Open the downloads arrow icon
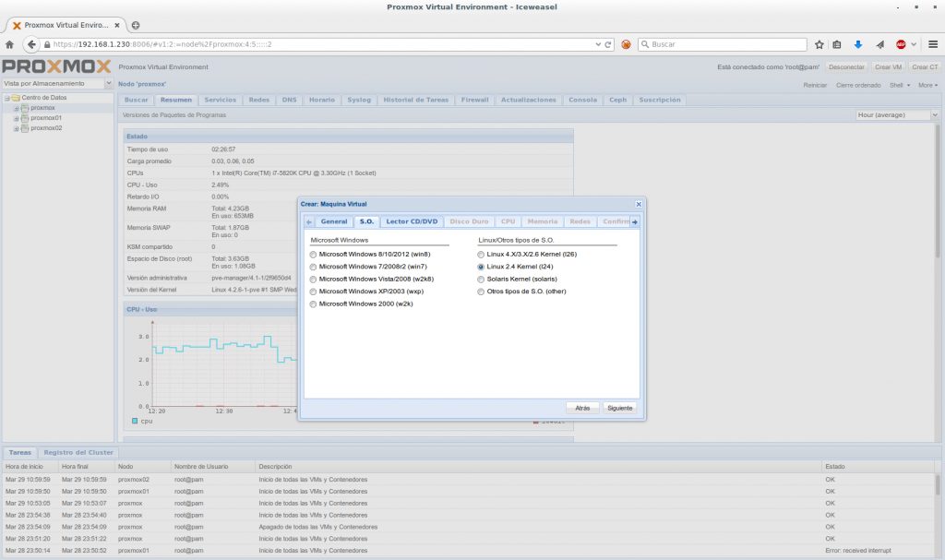Viewport: 945px width, 560px height. point(857,43)
